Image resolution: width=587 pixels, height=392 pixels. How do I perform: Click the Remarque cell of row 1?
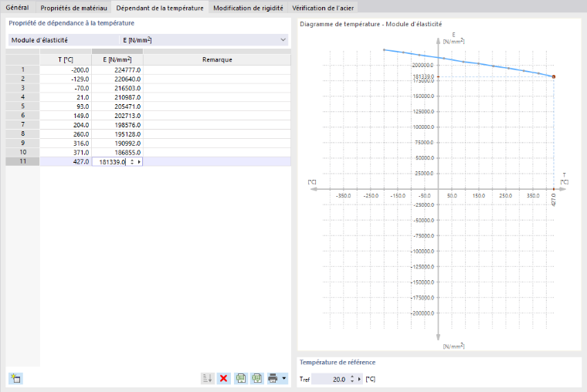(x=217, y=69)
